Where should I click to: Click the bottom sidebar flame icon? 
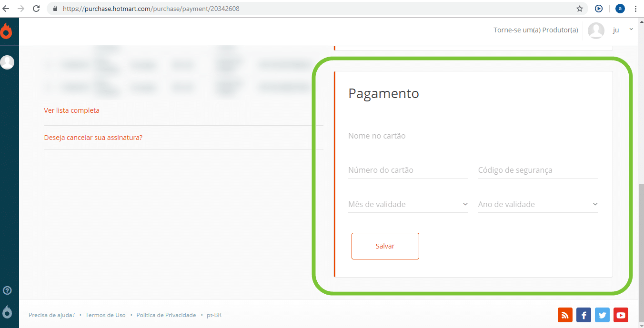click(7, 312)
